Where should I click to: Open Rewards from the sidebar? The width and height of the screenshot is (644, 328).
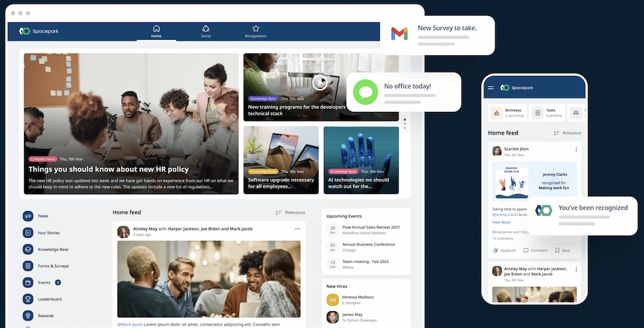point(28,316)
